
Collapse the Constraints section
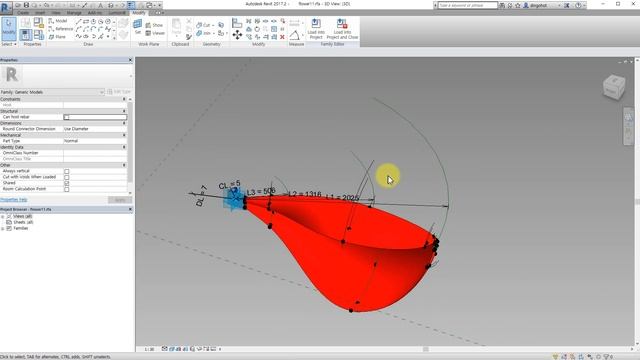[124, 99]
